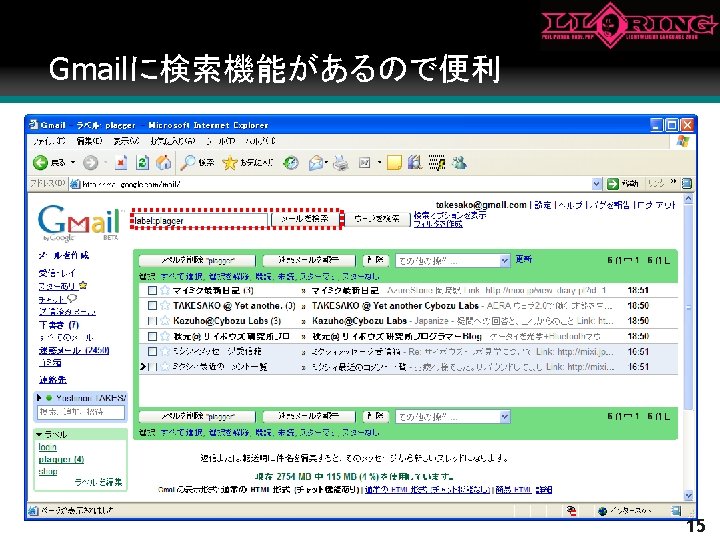Click the Home page icon

coord(163,163)
